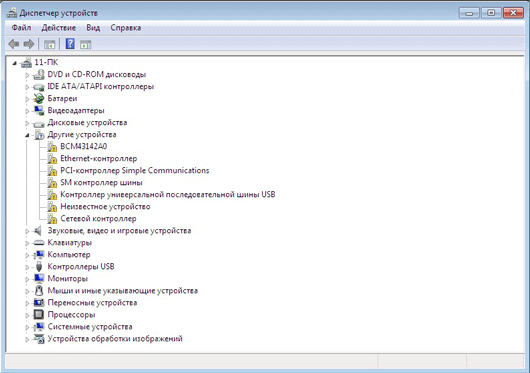Viewport: 530px width, 373px height.
Task: Maximize the Диспетчер устройств window
Action: click(491, 13)
